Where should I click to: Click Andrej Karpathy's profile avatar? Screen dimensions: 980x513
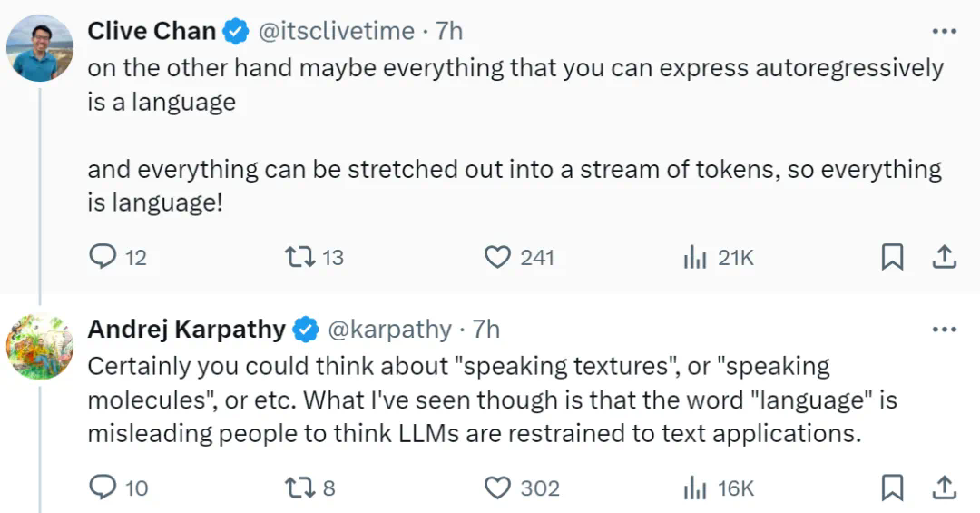pyautogui.click(x=40, y=346)
